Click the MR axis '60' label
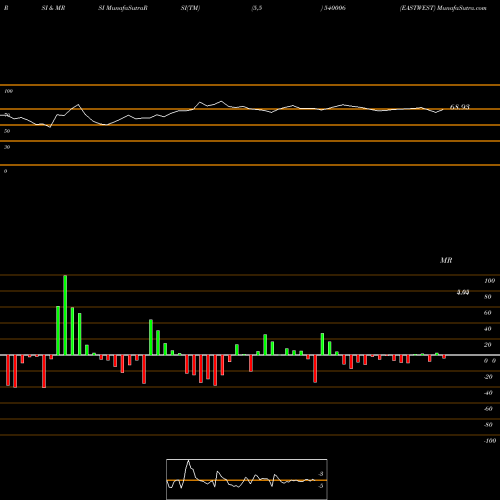 tap(488, 313)
